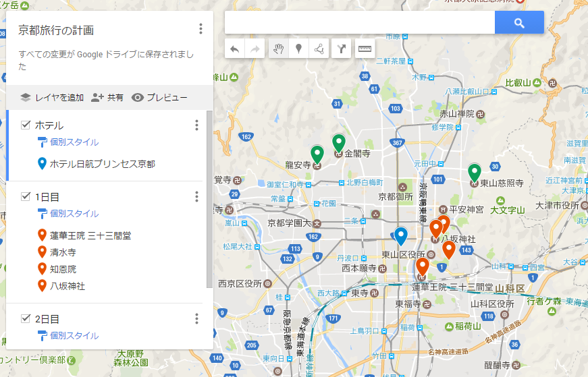Select 八坂神社 in the 1日目 list
Image resolution: width=588 pixels, height=377 pixels.
pos(67,286)
